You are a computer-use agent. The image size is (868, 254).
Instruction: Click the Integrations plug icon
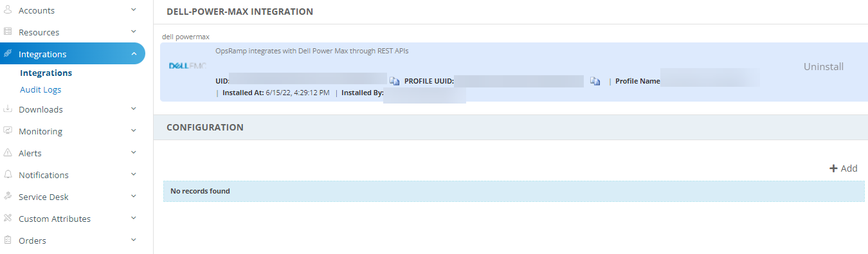click(x=8, y=54)
